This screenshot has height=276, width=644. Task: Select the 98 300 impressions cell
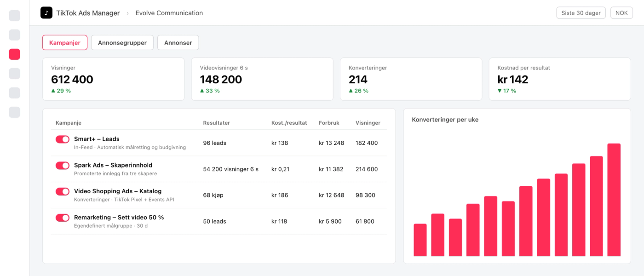[x=365, y=195]
